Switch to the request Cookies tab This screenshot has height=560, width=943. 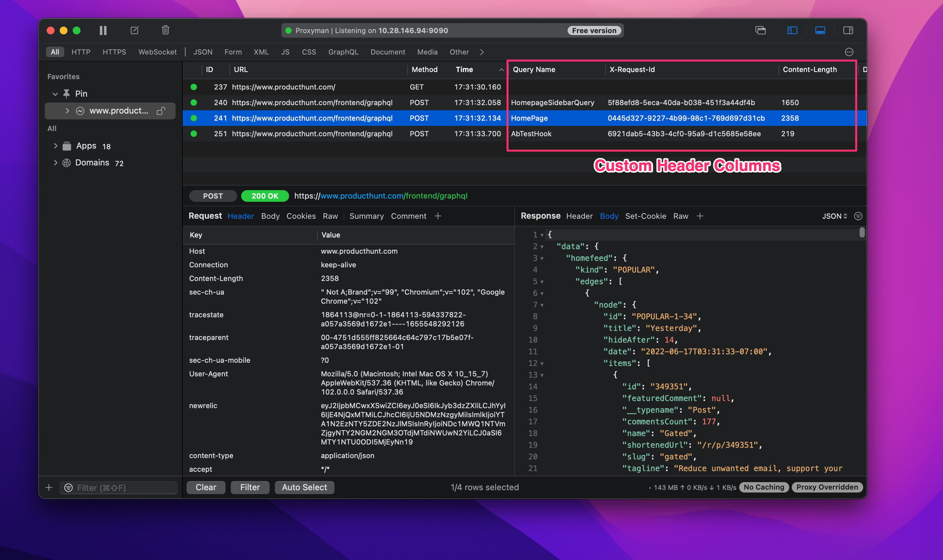(301, 216)
